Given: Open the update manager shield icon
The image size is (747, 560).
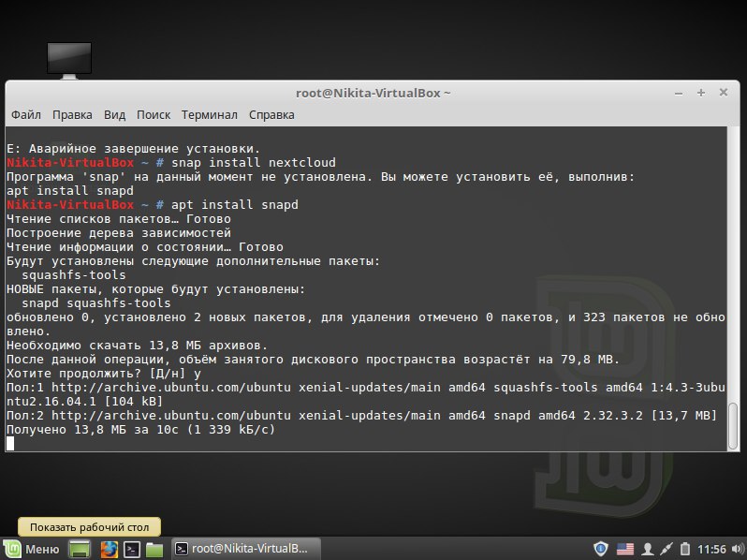Looking at the screenshot, I should (601, 549).
